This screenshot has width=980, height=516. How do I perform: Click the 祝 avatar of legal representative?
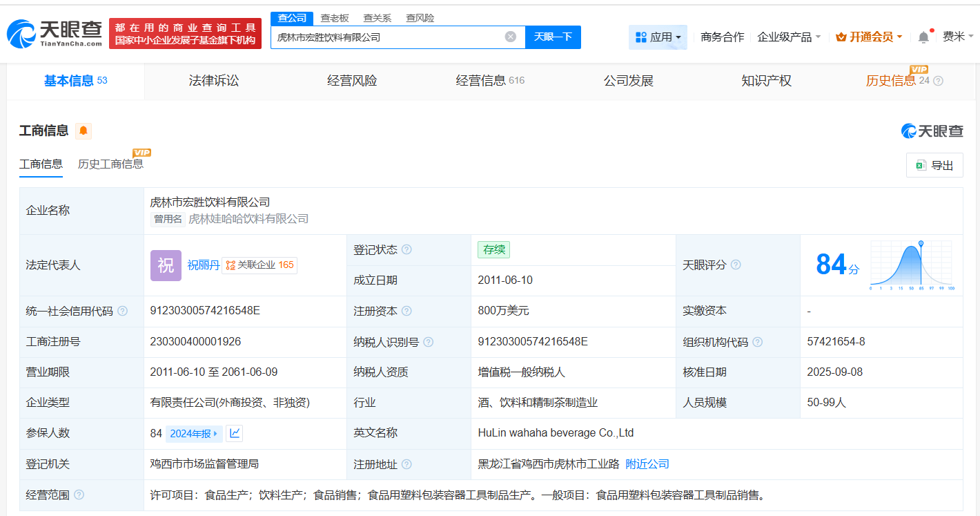[x=166, y=265]
